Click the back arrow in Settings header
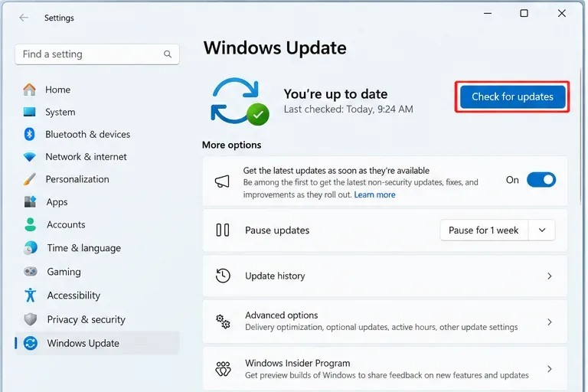 24,18
